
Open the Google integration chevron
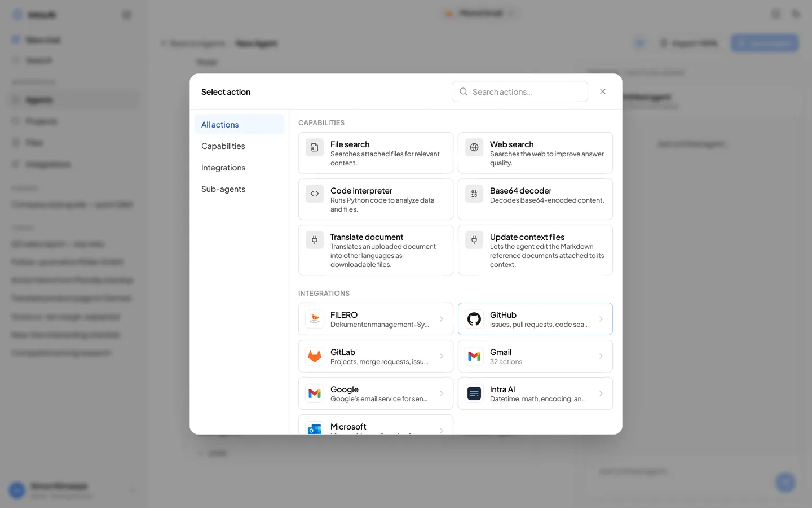click(x=442, y=393)
